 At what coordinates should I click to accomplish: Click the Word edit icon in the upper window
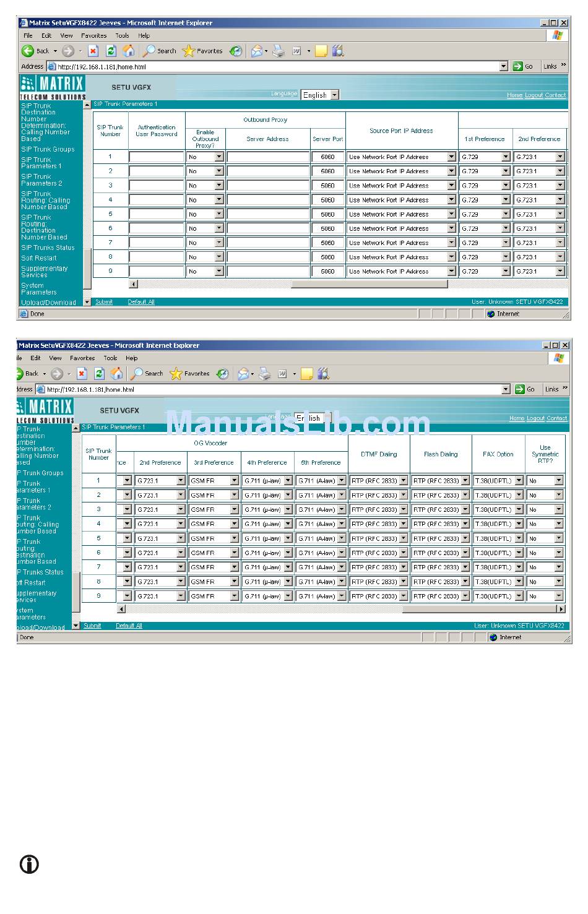point(296,51)
